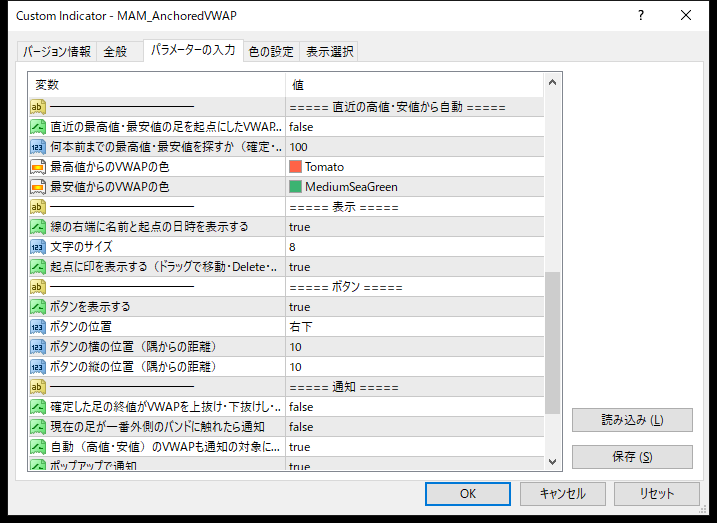This screenshot has width=717, height=523.
Task: Open the 色の設定 tab
Action: 271,52
